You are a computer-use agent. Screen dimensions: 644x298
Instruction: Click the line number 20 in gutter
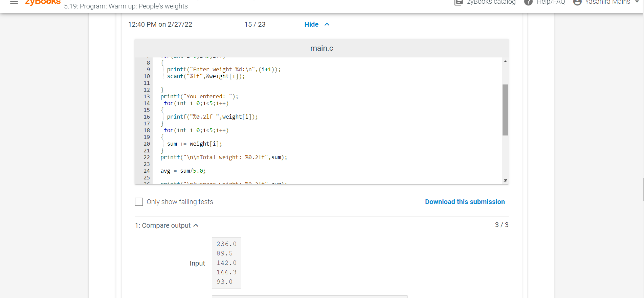tap(147, 144)
